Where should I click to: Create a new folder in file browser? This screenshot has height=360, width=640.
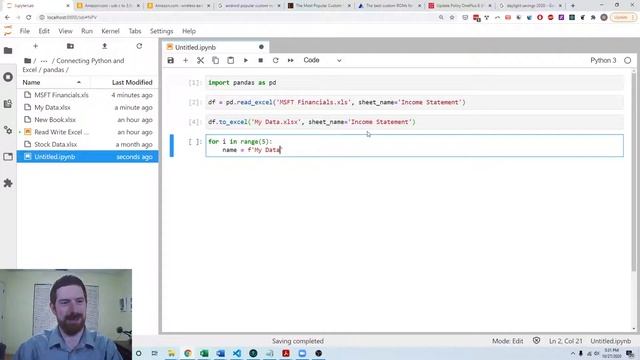(x=70, y=46)
